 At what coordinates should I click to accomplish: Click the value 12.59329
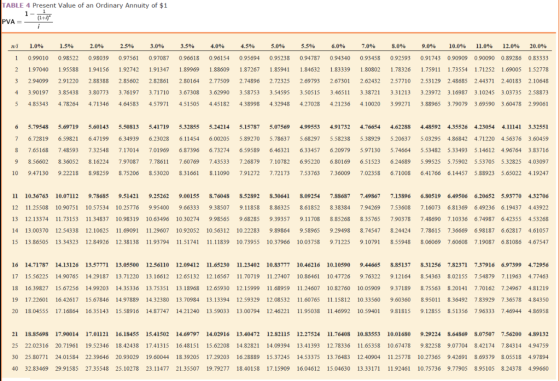coord(248,300)
